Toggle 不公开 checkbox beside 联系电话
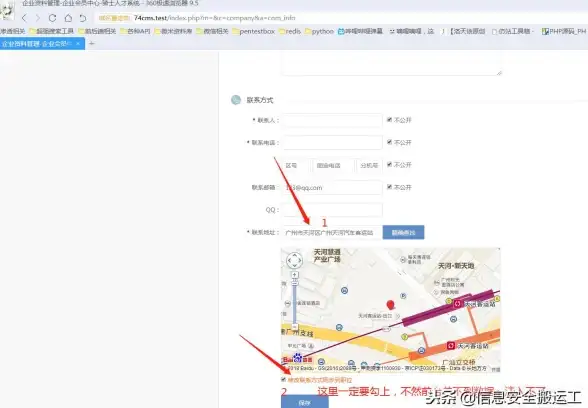 tap(389, 142)
